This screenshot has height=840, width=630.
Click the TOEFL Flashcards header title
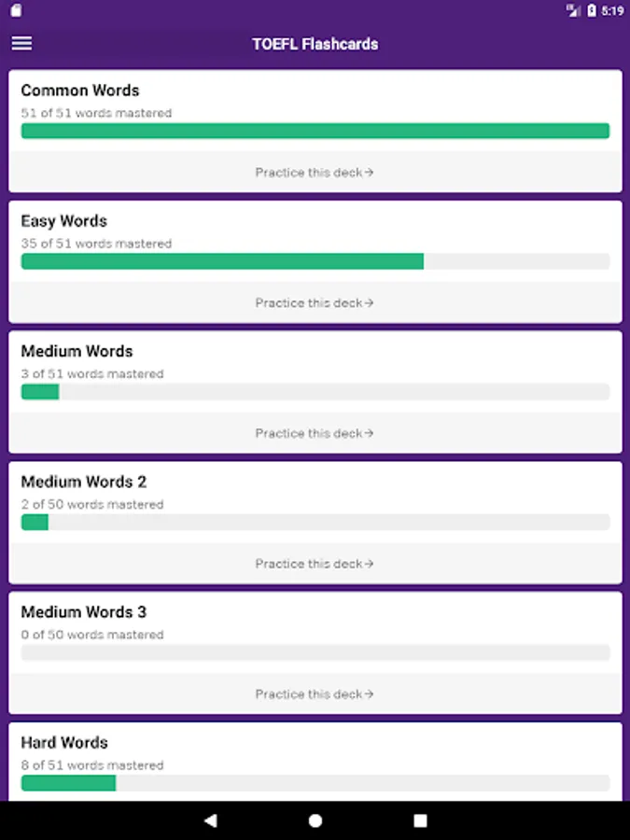[315, 44]
